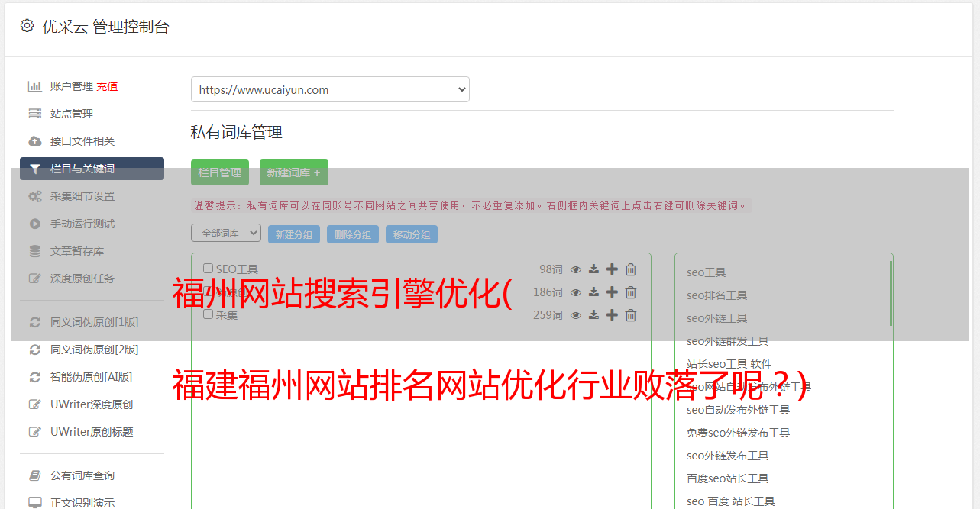Download the SEO工具 98词 library
Viewport: 980px width, 509px height.
click(593, 269)
